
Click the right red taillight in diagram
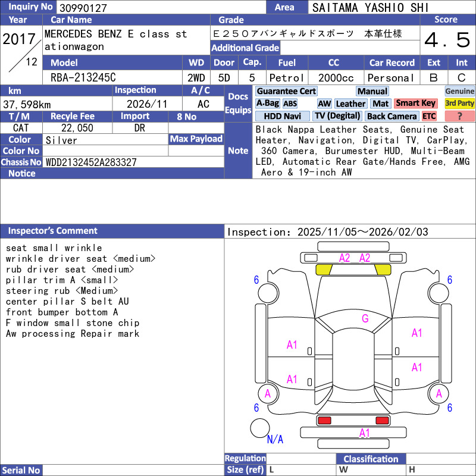[x=382, y=421]
